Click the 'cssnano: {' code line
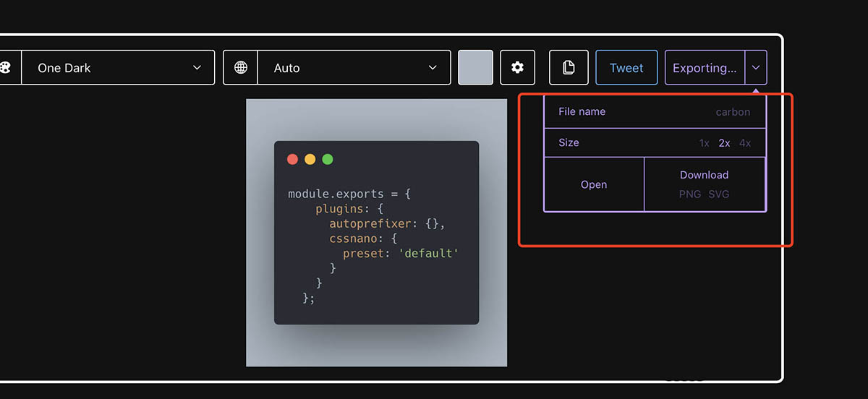The height and width of the screenshot is (399, 868). [x=363, y=238]
